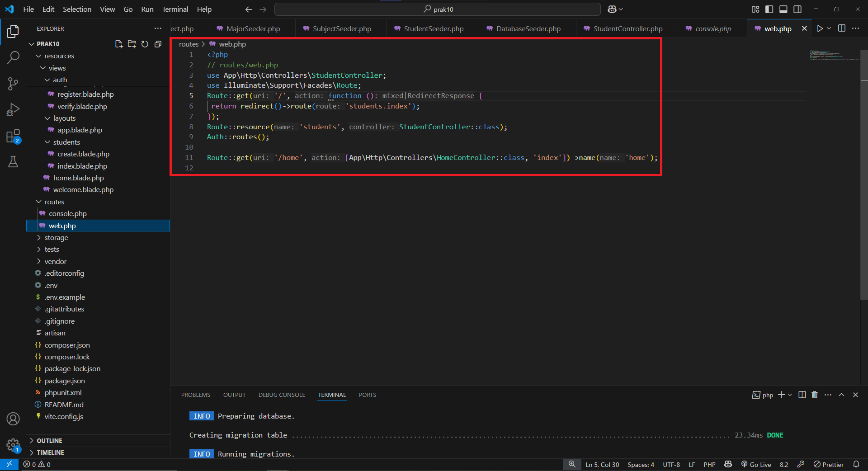
Task: Toggle the panel visibility
Action: (783, 9)
